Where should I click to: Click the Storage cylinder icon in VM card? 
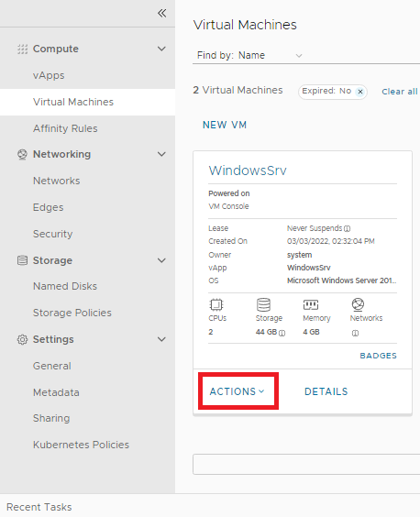click(263, 304)
